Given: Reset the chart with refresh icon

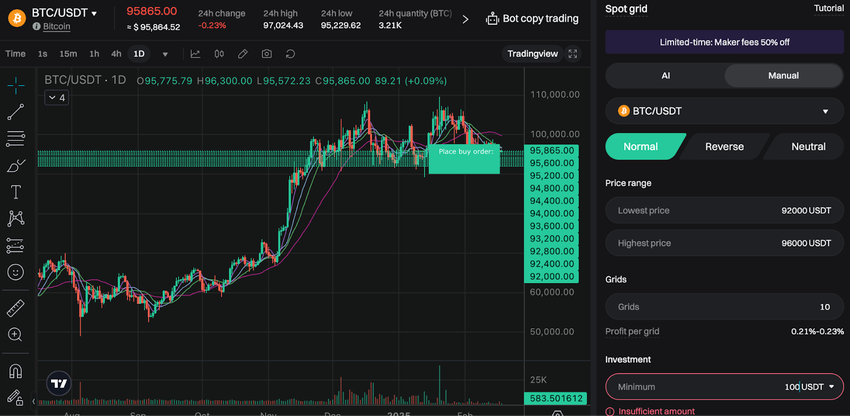Looking at the screenshot, I should click(x=290, y=54).
